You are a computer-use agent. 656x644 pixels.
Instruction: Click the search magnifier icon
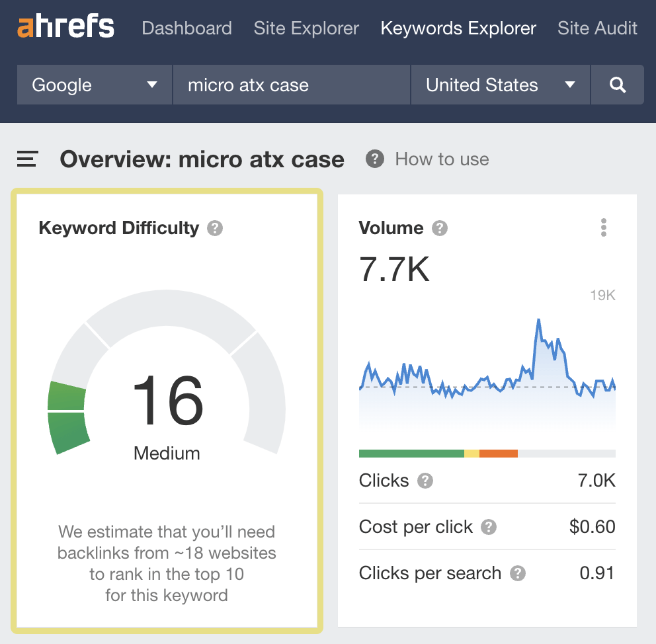coord(617,85)
